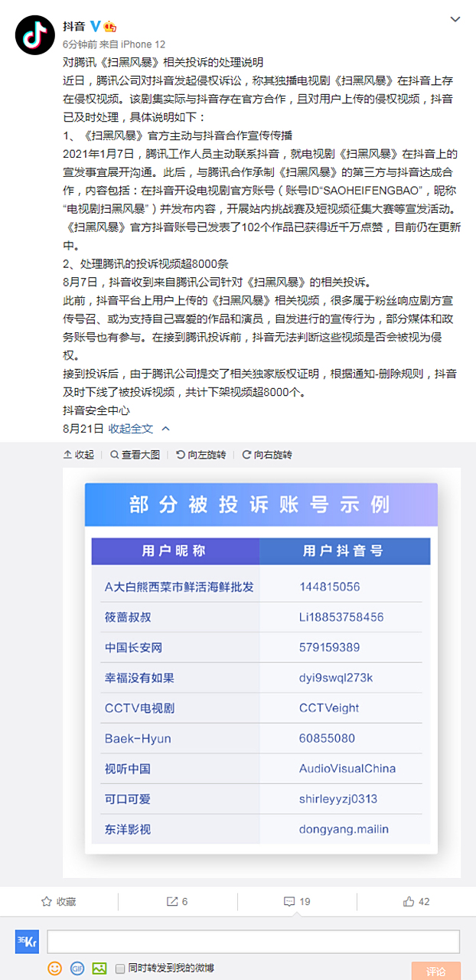Rotate image right with 向右旋转
The height and width of the screenshot is (980, 476).
coord(267,455)
